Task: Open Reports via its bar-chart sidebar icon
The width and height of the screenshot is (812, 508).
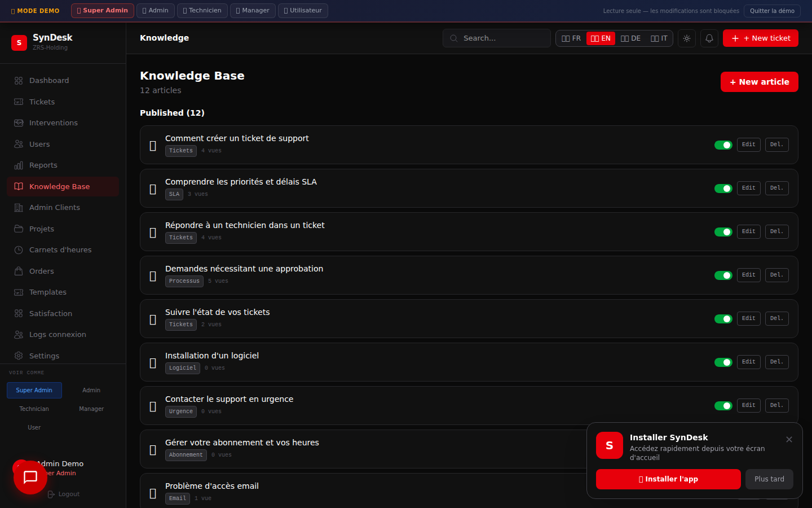Action: click(19, 165)
